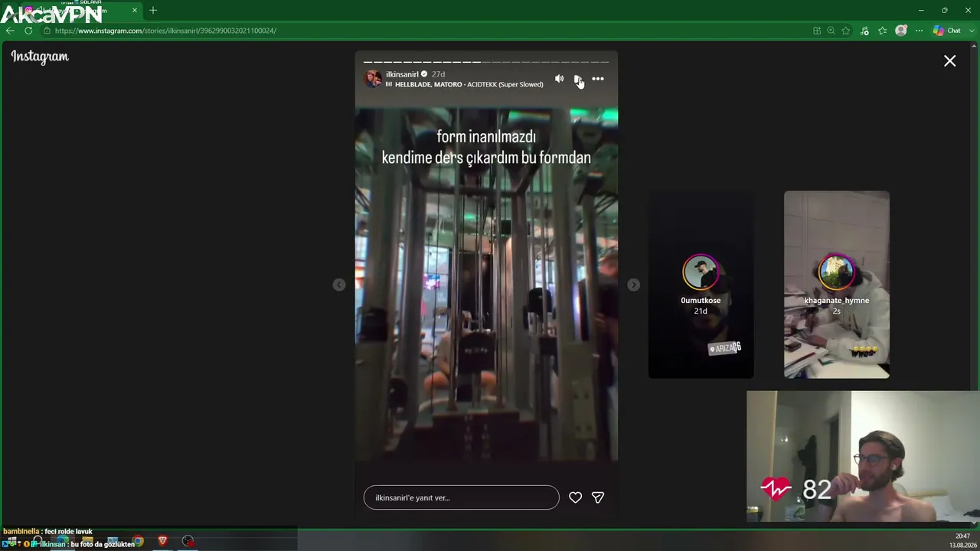Pause the Instagram story playback
This screenshot has width=980, height=551.
coord(578,79)
